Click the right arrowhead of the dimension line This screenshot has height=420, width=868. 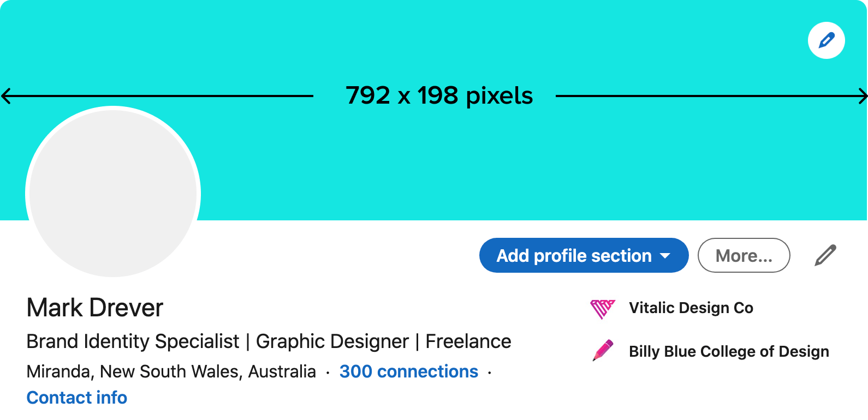click(863, 97)
